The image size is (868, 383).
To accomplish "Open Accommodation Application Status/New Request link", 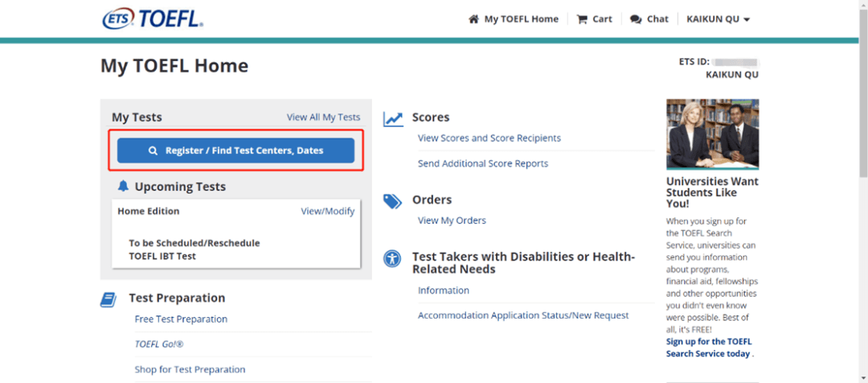I will pos(523,315).
